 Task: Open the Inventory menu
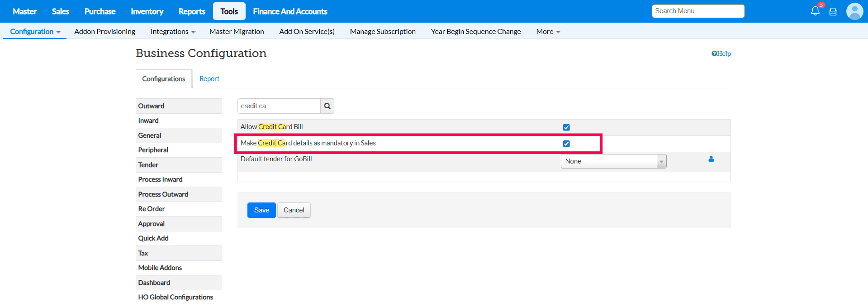click(147, 11)
